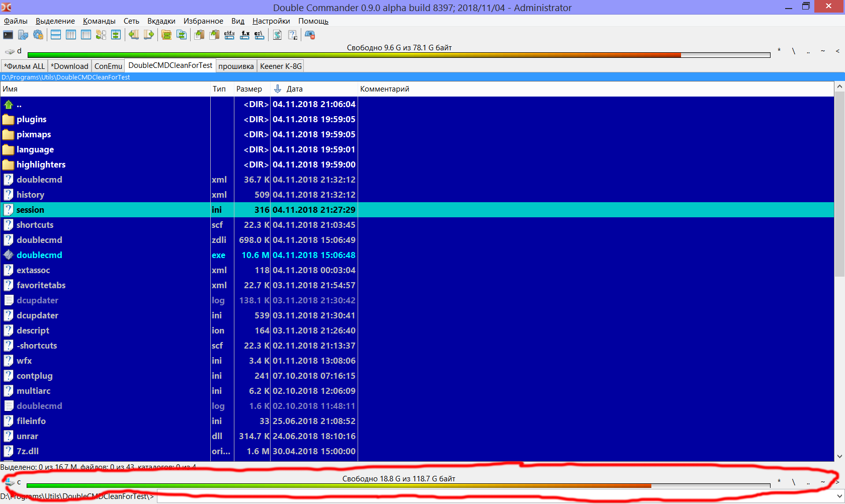Open terminal via the toolbar console icon
Image resolution: width=845 pixels, height=504 pixels.
coord(8,35)
